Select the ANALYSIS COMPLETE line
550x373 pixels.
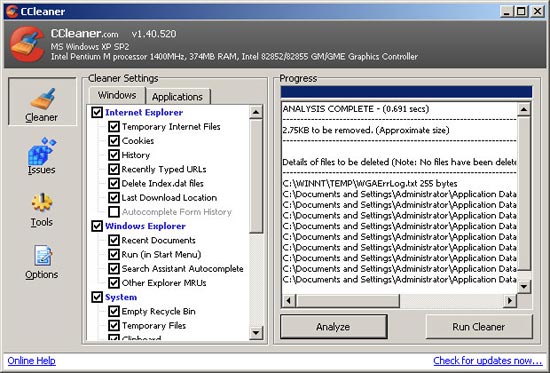point(356,109)
